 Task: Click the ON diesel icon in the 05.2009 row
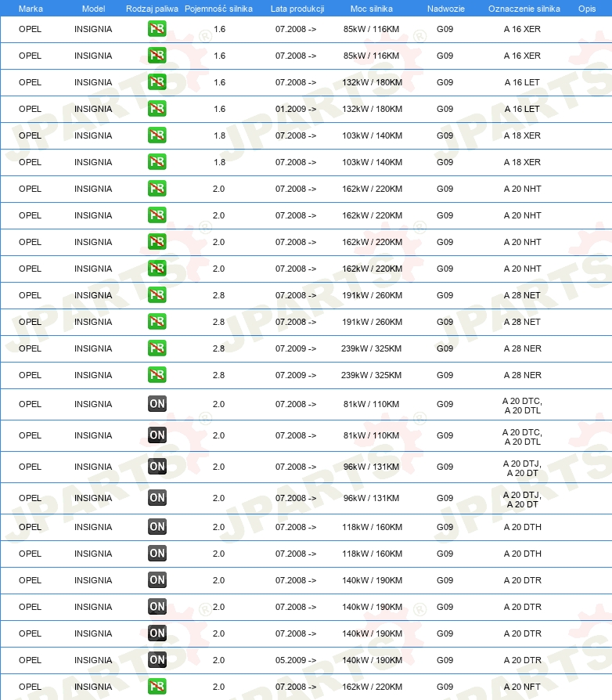tap(157, 660)
